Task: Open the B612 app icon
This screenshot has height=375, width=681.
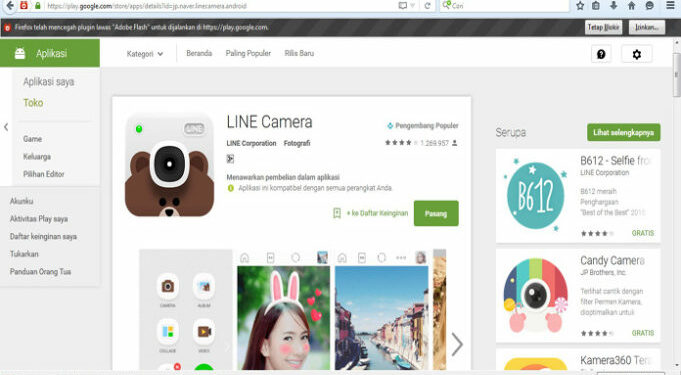Action: click(536, 195)
